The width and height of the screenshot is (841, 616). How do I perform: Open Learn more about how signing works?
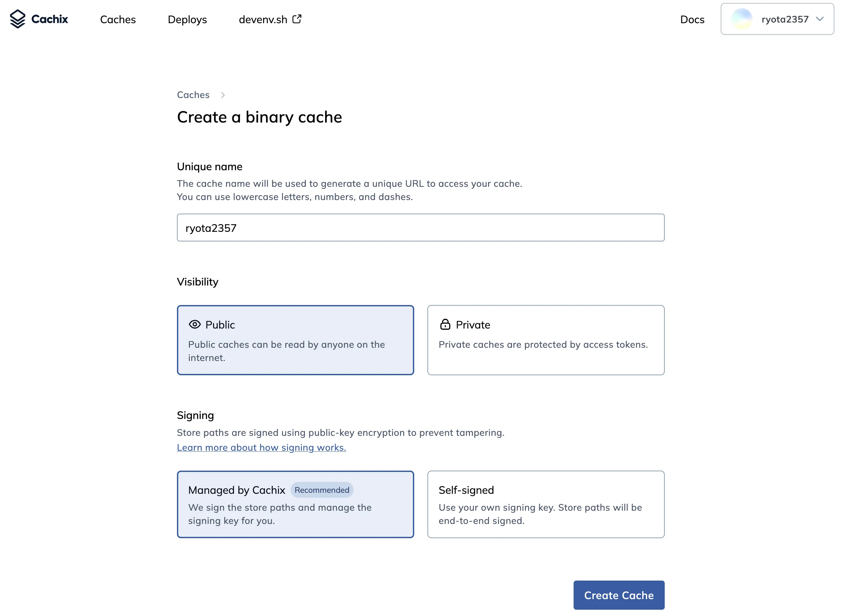click(261, 447)
